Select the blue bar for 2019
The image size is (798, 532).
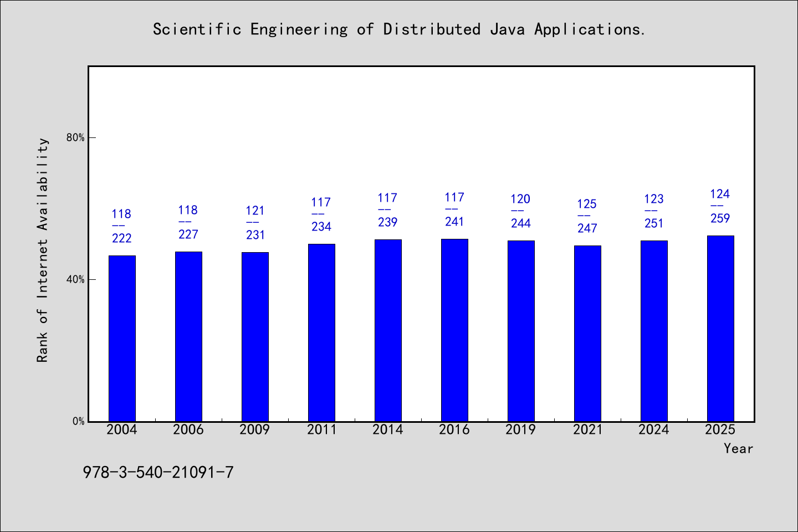pyautogui.click(x=521, y=331)
